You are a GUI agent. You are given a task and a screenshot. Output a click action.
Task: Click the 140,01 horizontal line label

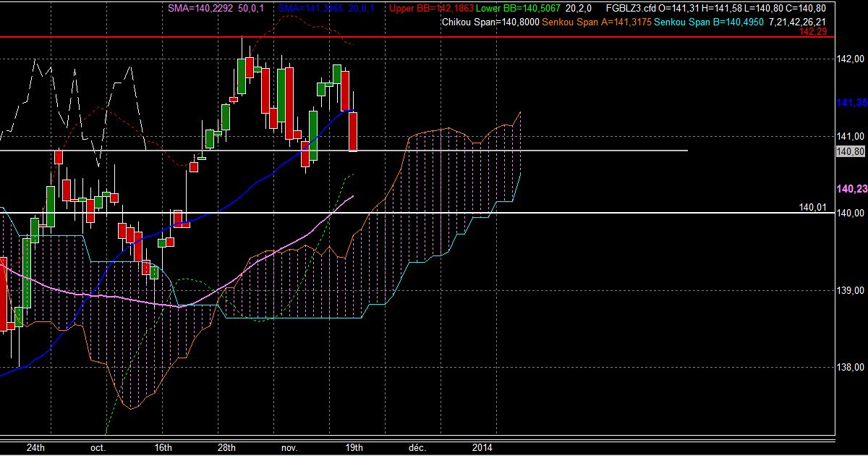pos(812,207)
